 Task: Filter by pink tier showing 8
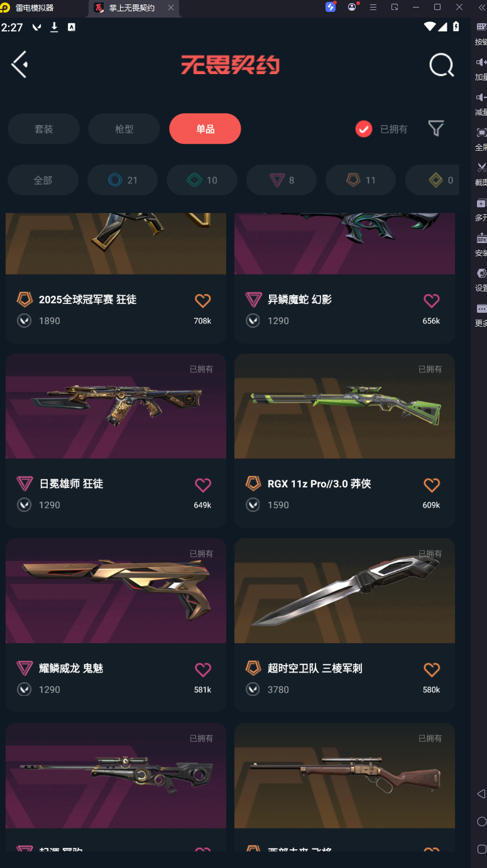tap(282, 180)
